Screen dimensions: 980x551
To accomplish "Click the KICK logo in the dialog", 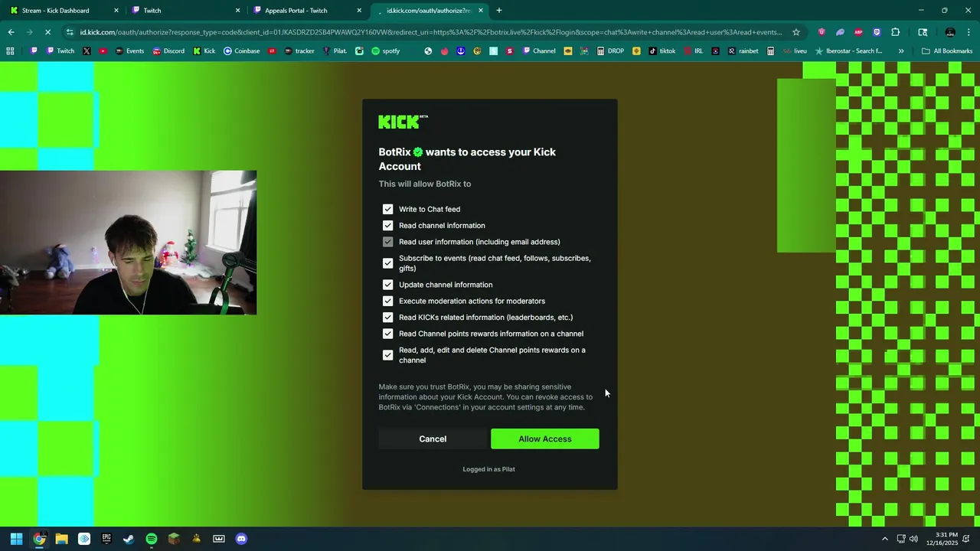I will coord(403,122).
